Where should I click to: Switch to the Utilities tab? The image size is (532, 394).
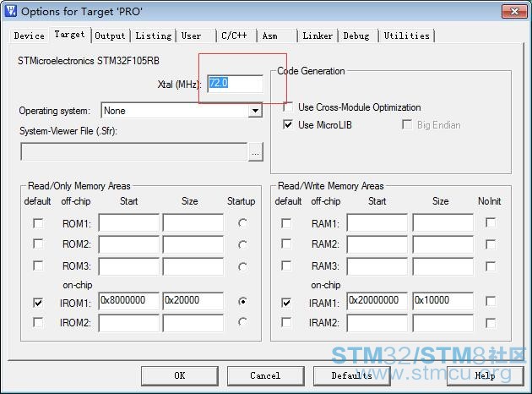406,36
